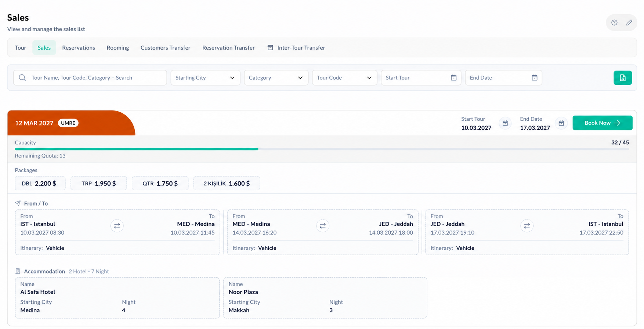Expand the Tour Code dropdown
This screenshot has width=644, height=329.
click(x=344, y=78)
